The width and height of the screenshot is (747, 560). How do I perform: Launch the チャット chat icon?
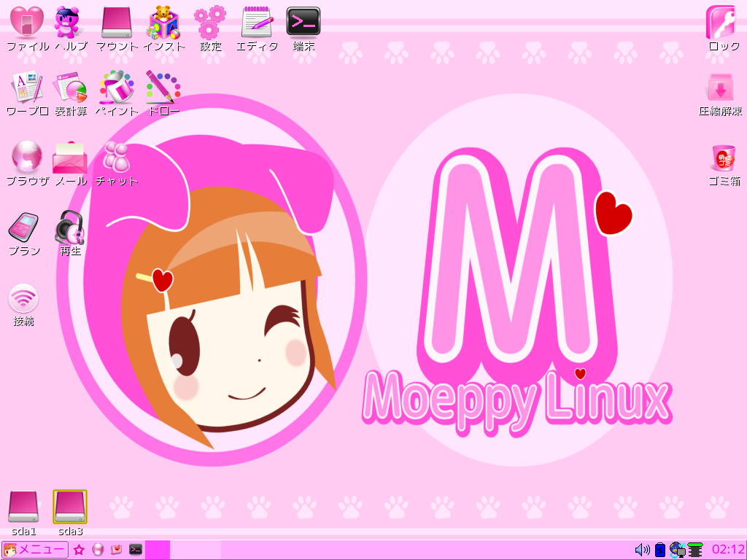(x=116, y=157)
